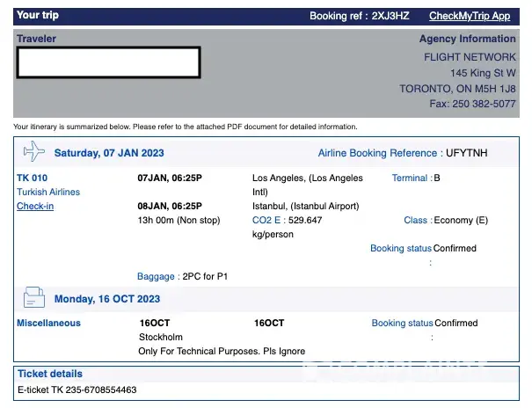Open the CheckMyTrip App link

click(x=470, y=16)
